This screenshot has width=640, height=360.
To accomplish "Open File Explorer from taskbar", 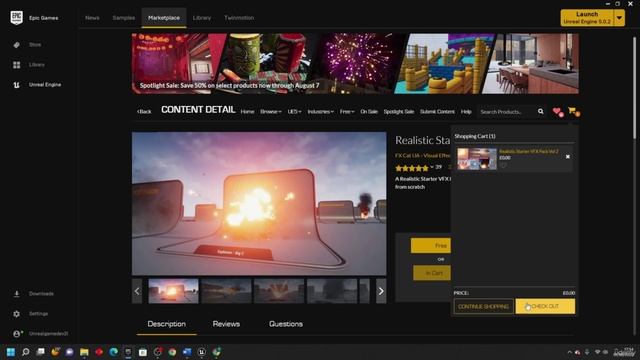I will tap(84, 352).
